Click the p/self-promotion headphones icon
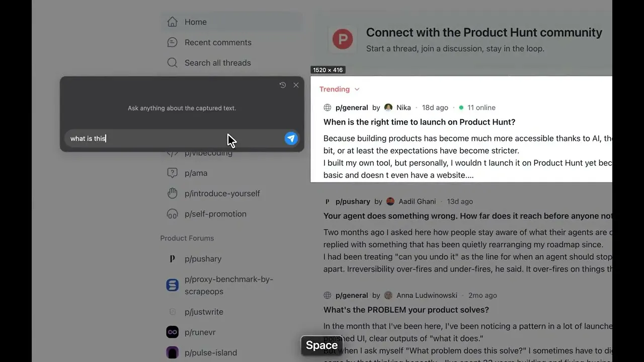The width and height of the screenshot is (644, 362). pos(172,214)
